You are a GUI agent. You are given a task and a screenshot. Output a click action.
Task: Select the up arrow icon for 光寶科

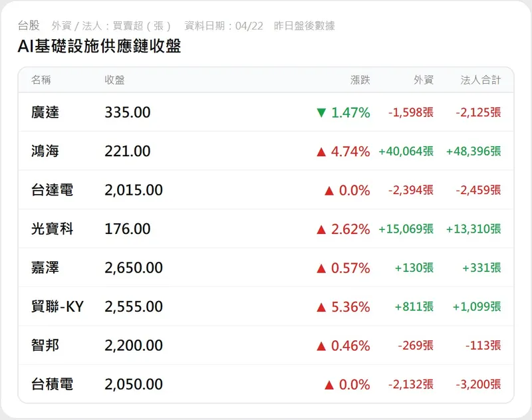tap(321, 229)
